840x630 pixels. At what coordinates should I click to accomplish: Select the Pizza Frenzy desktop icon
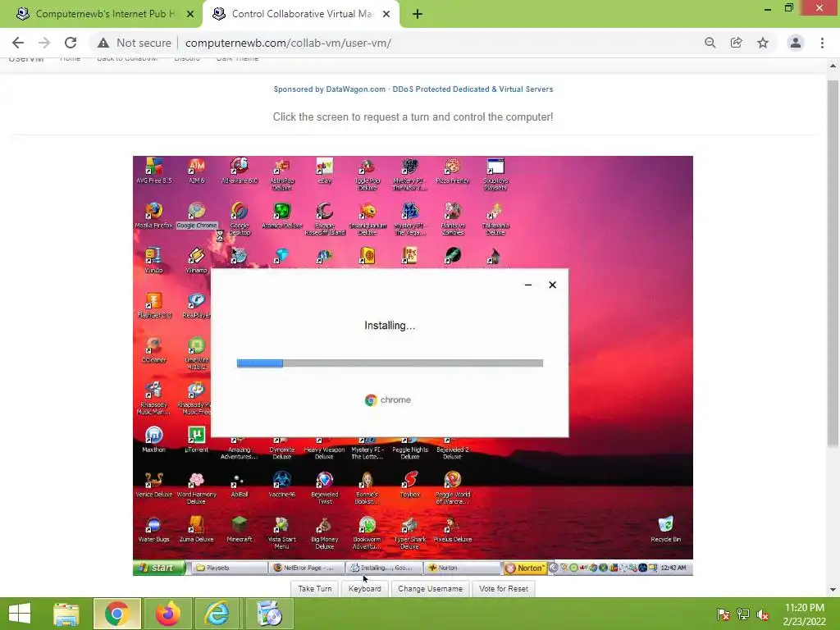pos(453,171)
